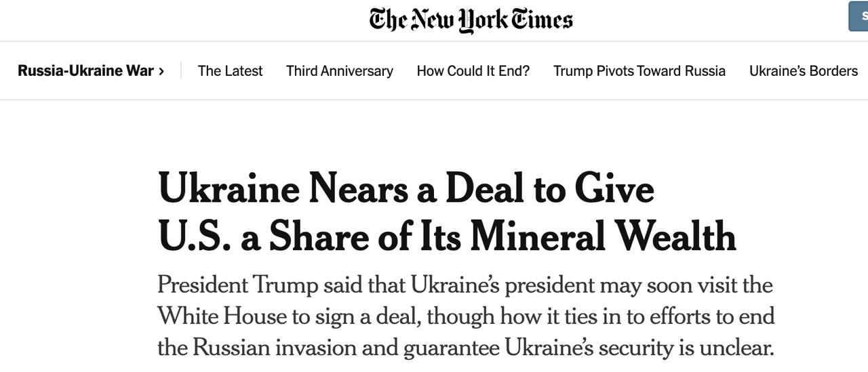Click "White House" in the article summary

pyautogui.click(x=224, y=316)
